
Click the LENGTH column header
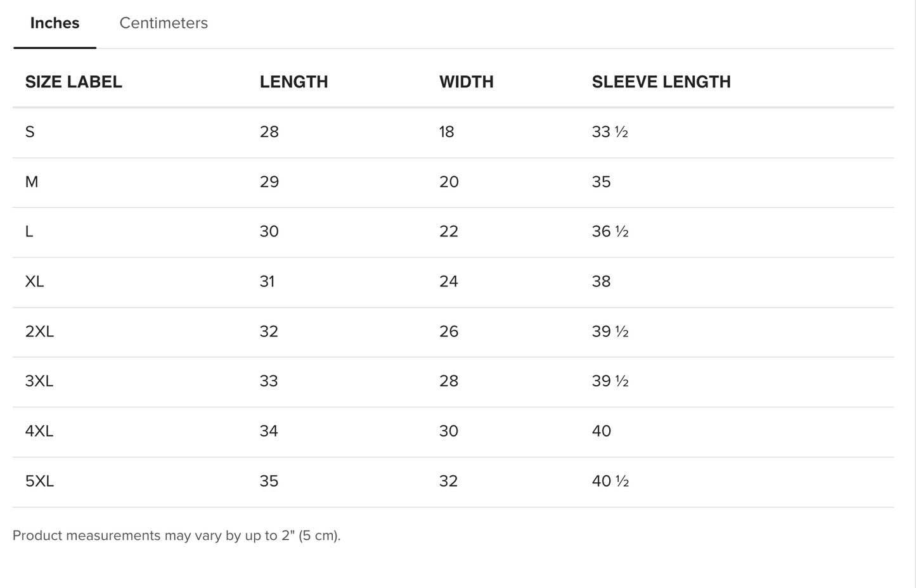[294, 82]
